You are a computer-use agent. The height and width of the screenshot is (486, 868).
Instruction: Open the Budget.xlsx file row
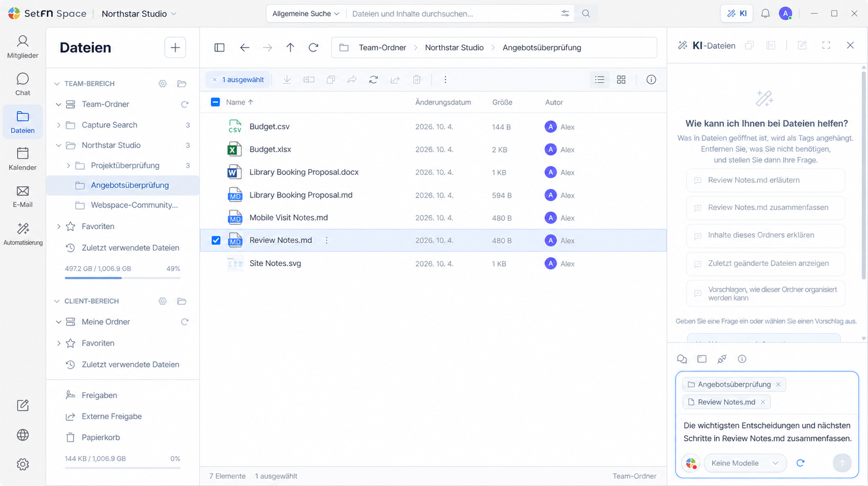pos(433,150)
